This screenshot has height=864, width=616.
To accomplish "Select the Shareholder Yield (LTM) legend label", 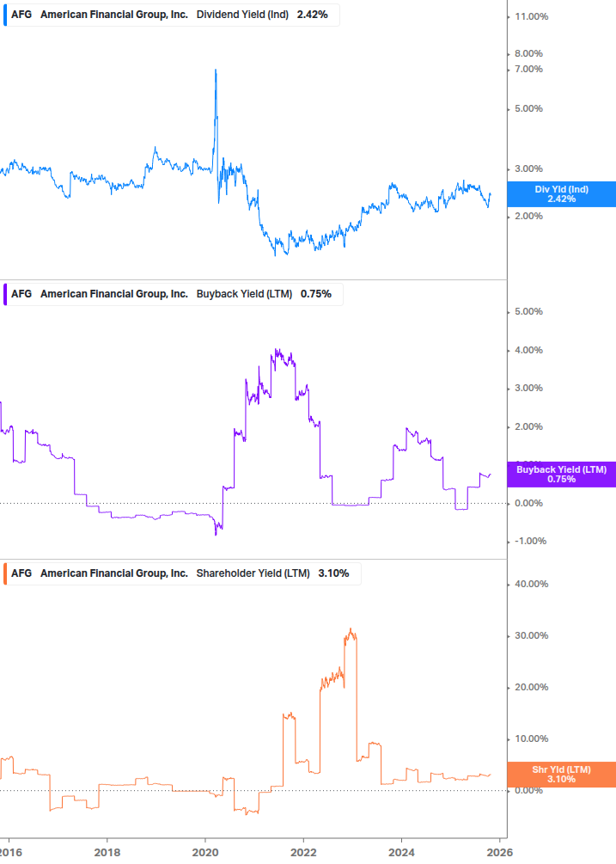I will pos(253,573).
